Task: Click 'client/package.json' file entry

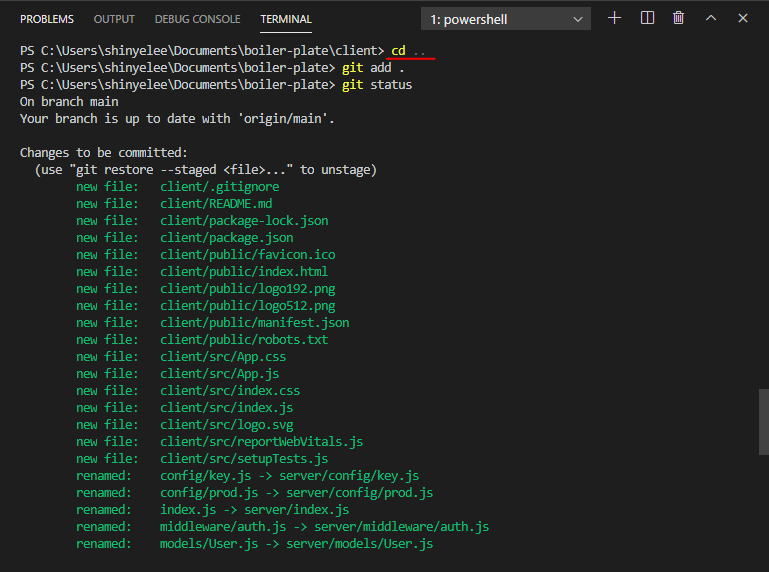Action: (x=227, y=238)
